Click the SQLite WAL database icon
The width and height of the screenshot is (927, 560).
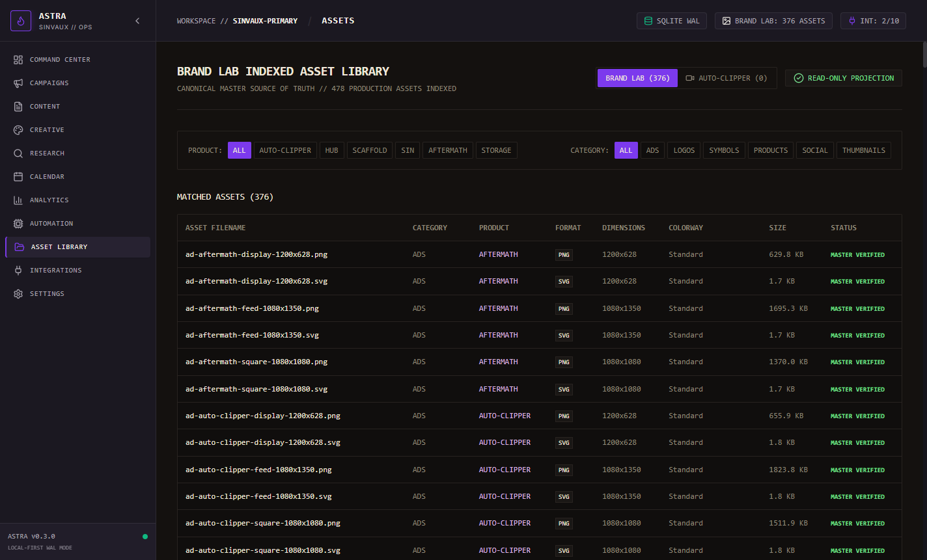pyautogui.click(x=648, y=21)
